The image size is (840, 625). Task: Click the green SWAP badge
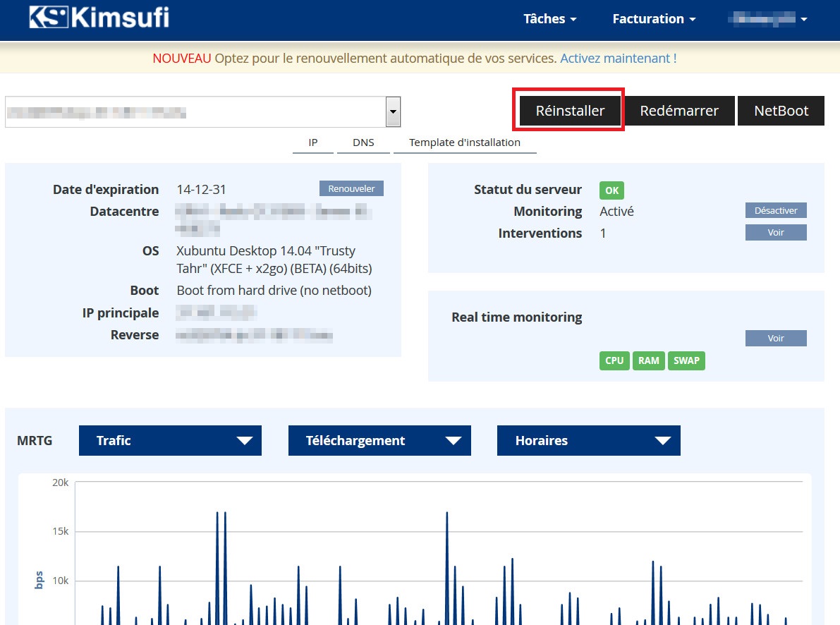pos(686,360)
